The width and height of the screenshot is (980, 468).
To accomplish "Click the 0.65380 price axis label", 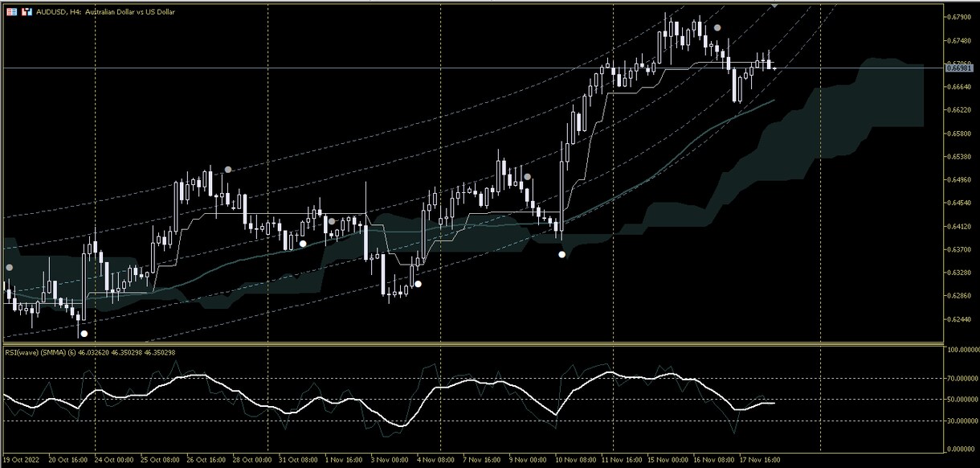I will point(960,157).
